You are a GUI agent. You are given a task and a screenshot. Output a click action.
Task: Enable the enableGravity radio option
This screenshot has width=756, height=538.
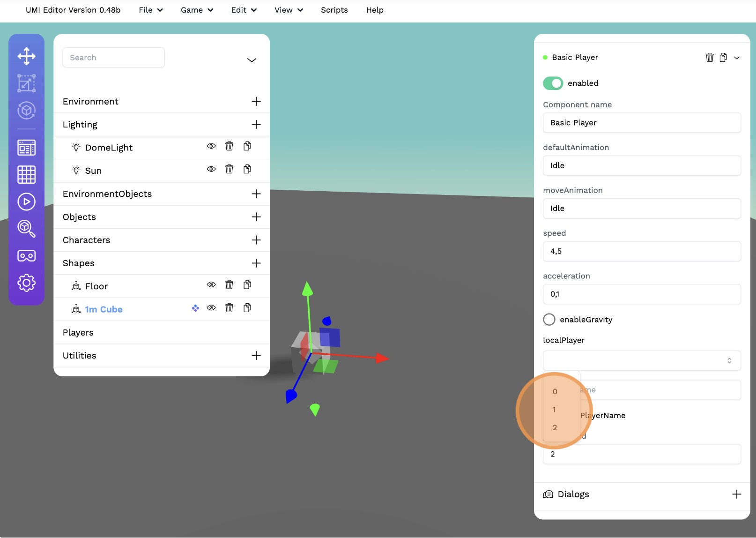point(549,320)
